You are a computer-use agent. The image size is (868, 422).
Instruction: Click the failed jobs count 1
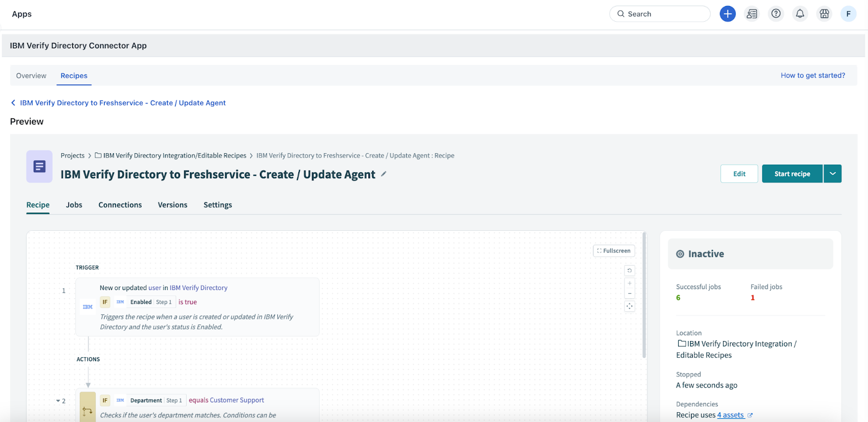752,298
